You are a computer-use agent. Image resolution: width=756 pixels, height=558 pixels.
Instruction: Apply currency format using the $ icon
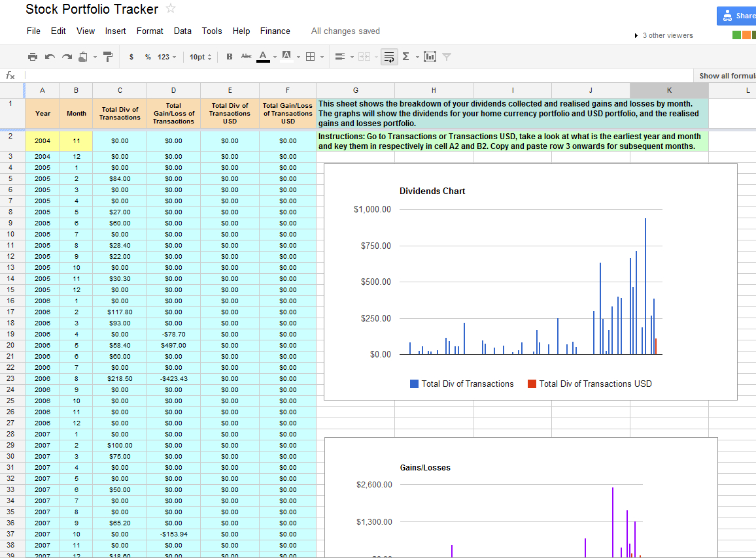(x=131, y=56)
